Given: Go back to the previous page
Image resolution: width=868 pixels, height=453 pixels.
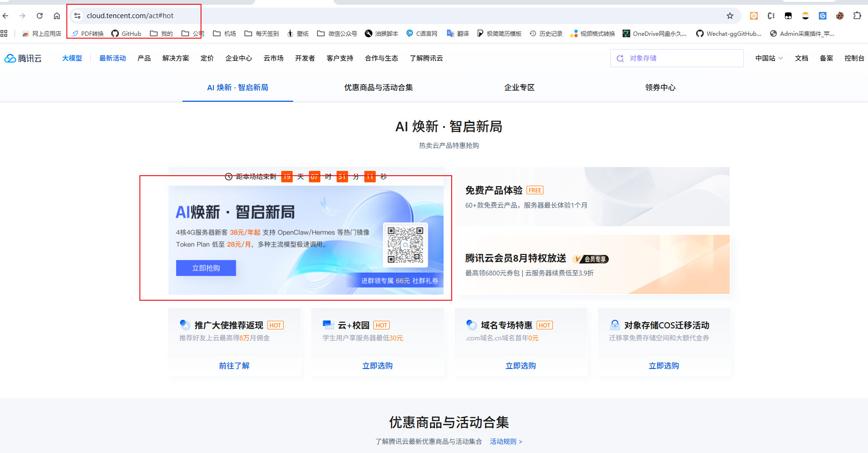Looking at the screenshot, I should click(x=6, y=16).
